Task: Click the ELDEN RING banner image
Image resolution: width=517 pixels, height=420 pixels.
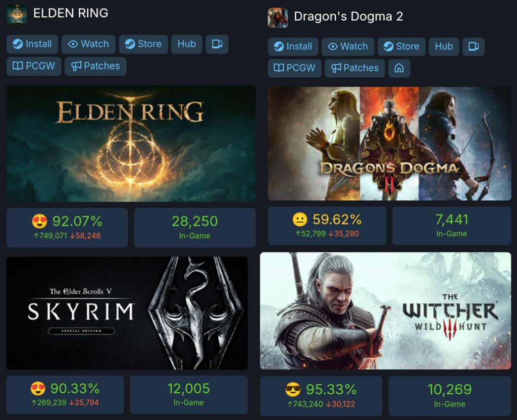Action: (131, 144)
